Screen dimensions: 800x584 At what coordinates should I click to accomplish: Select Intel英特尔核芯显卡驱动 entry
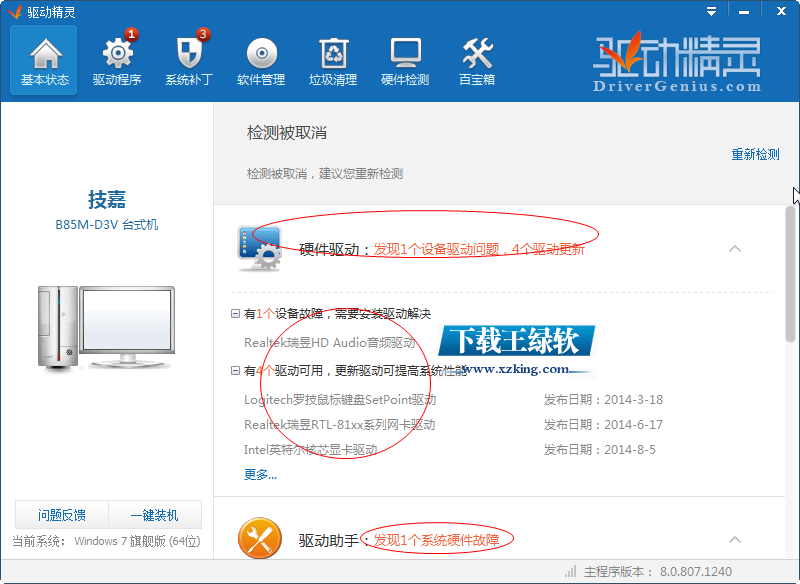click(311, 449)
